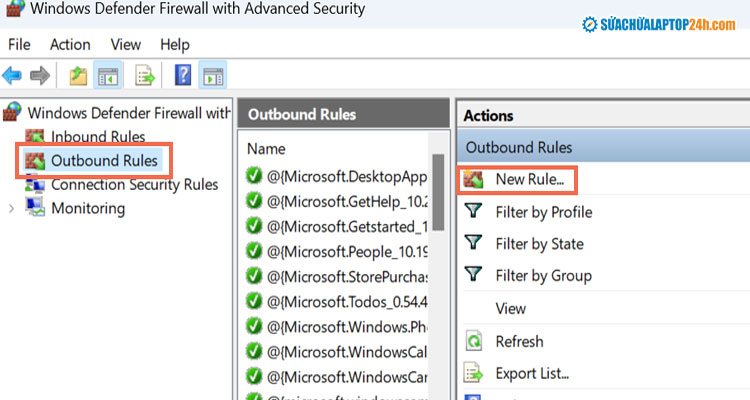Screen dimensions: 750x400
Task: Select the @{Microsoft.WindowsCal rule row
Action: point(336,352)
